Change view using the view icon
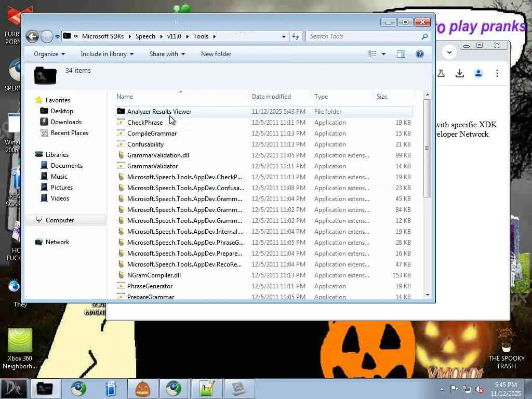The width and height of the screenshot is (532, 399). click(x=372, y=54)
